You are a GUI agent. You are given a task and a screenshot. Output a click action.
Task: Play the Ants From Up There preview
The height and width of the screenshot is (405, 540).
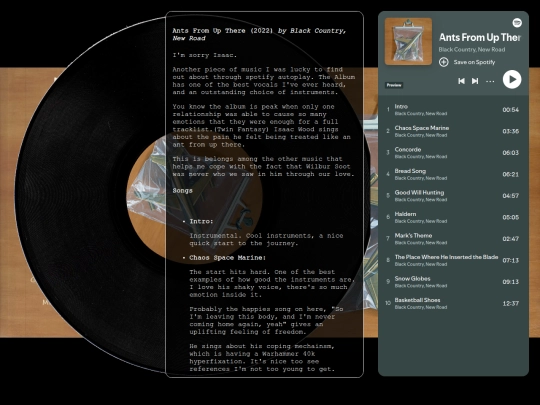tap(512, 80)
